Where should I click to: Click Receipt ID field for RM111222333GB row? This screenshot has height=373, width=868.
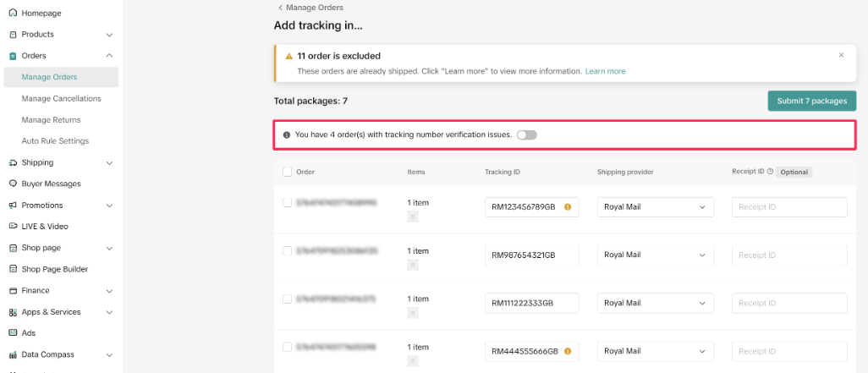pyautogui.click(x=789, y=303)
